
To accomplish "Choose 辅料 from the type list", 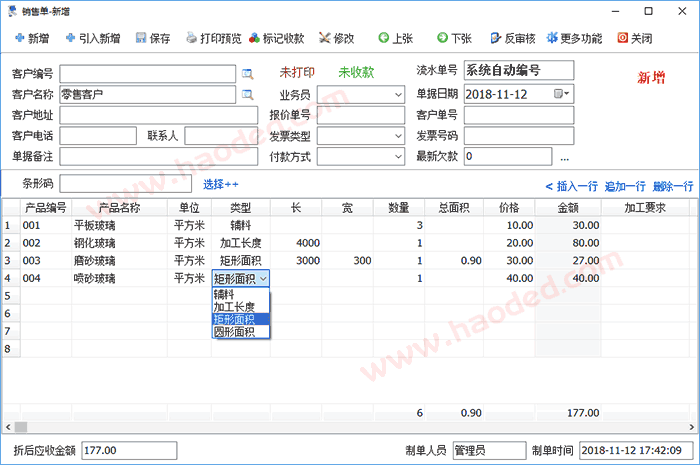I will 241,295.
